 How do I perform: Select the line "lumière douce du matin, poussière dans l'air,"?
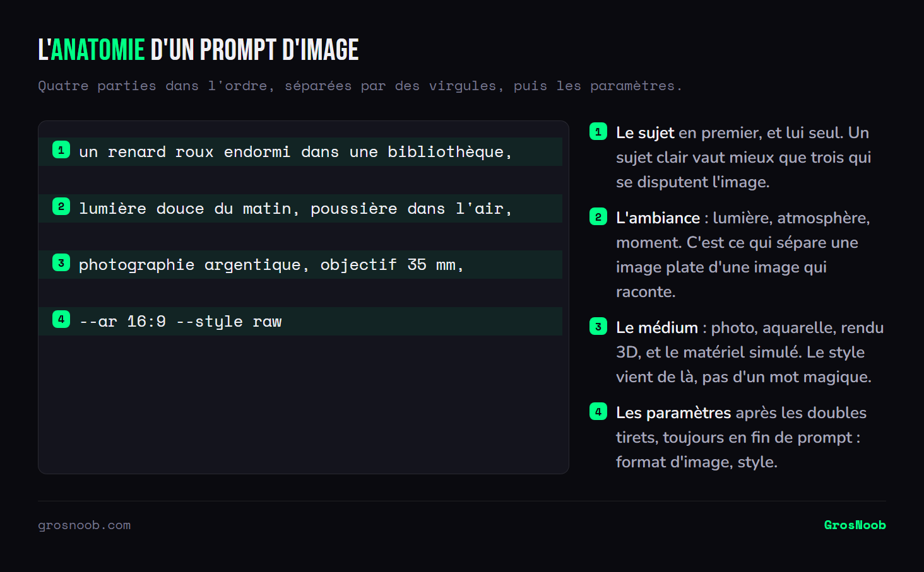300,208
